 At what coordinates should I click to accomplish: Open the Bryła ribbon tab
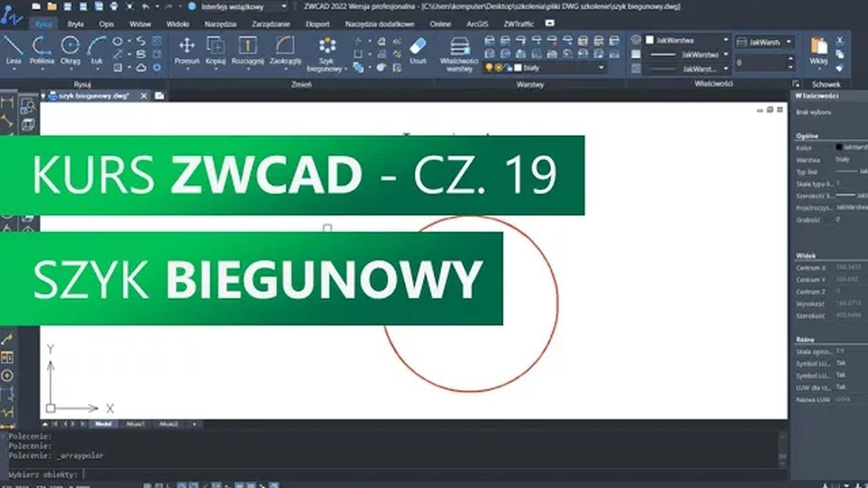76,24
